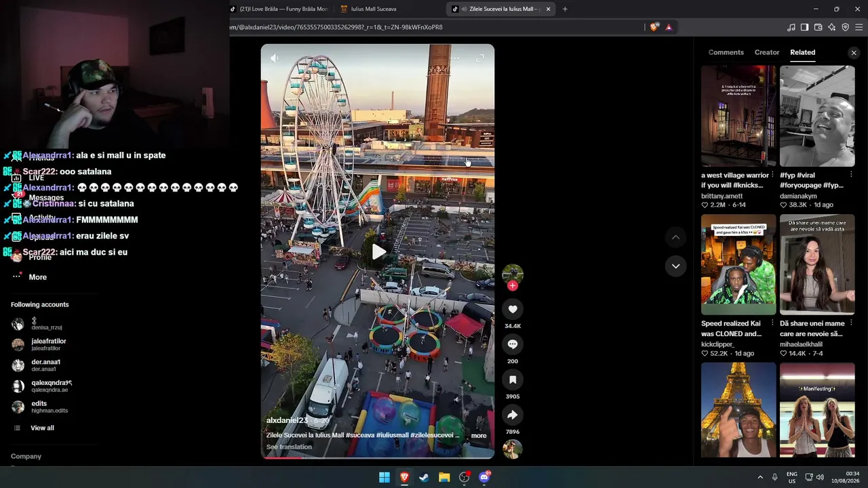Visit the brittany.arnett creator profile link
The height and width of the screenshot is (488, 868).
[x=722, y=196]
